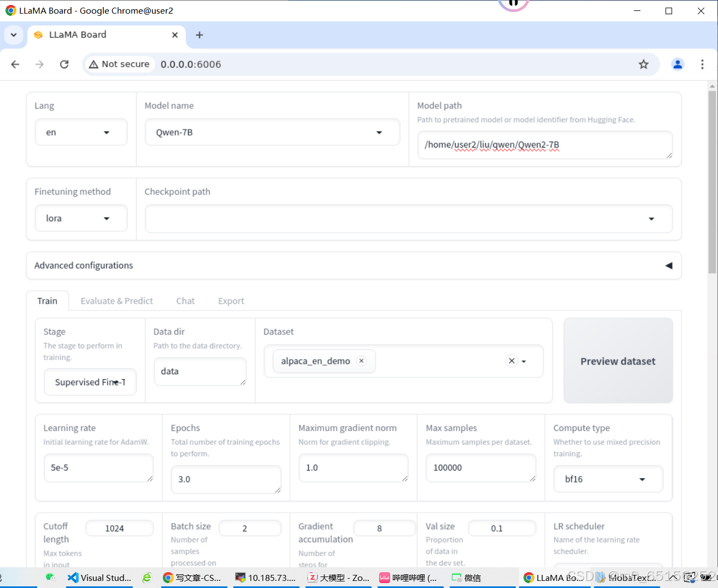Open a new browser tab
This screenshot has height=588, width=718.
[x=199, y=35]
